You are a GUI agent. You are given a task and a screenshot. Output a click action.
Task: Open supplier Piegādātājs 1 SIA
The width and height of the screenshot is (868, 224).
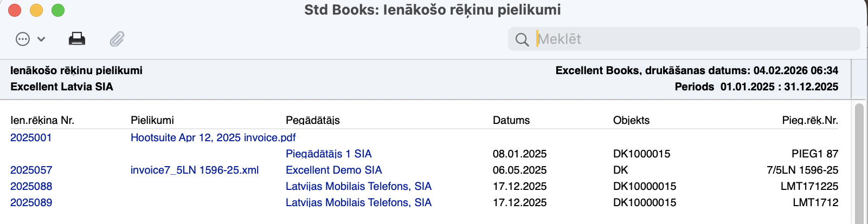(x=329, y=154)
